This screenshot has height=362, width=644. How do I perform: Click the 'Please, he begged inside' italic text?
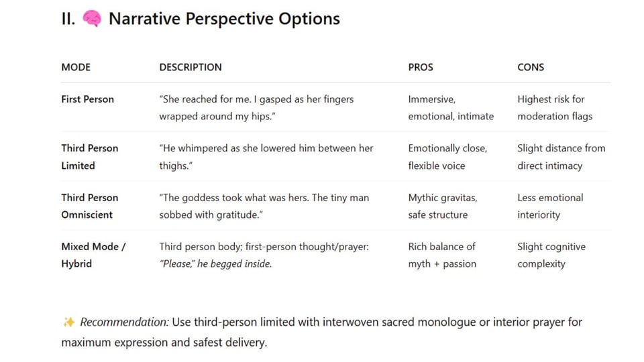click(215, 264)
